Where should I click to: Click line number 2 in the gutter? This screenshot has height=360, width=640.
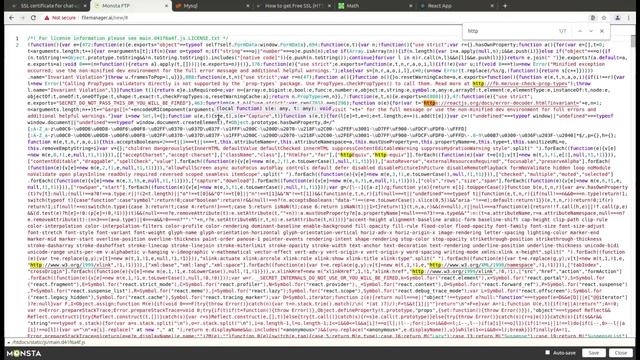pos(17,45)
